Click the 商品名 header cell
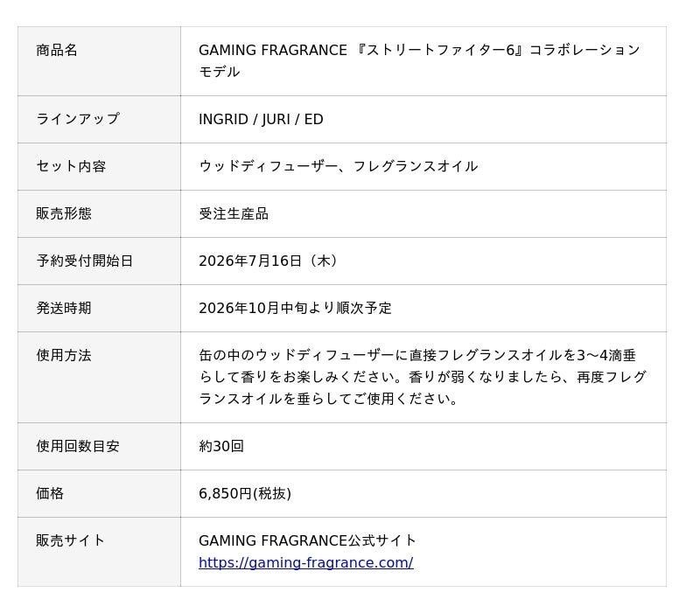The width and height of the screenshot is (700, 613). (99, 61)
